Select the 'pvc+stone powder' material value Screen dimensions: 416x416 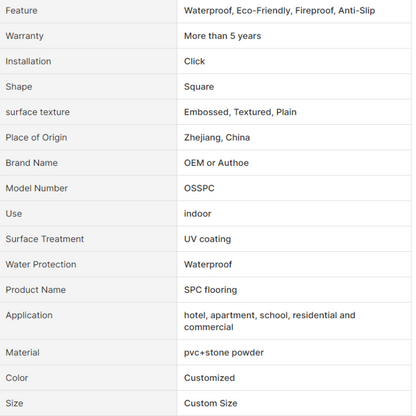click(x=224, y=353)
